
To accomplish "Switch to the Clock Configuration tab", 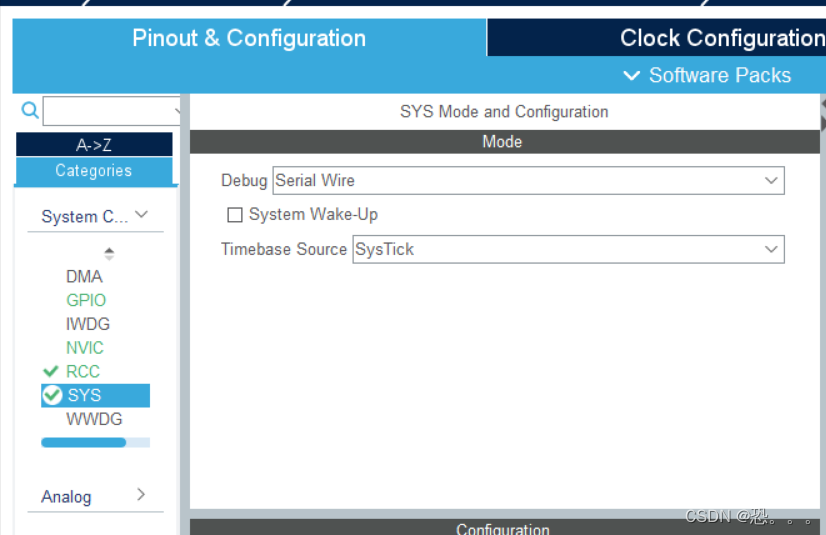I will click(x=656, y=37).
